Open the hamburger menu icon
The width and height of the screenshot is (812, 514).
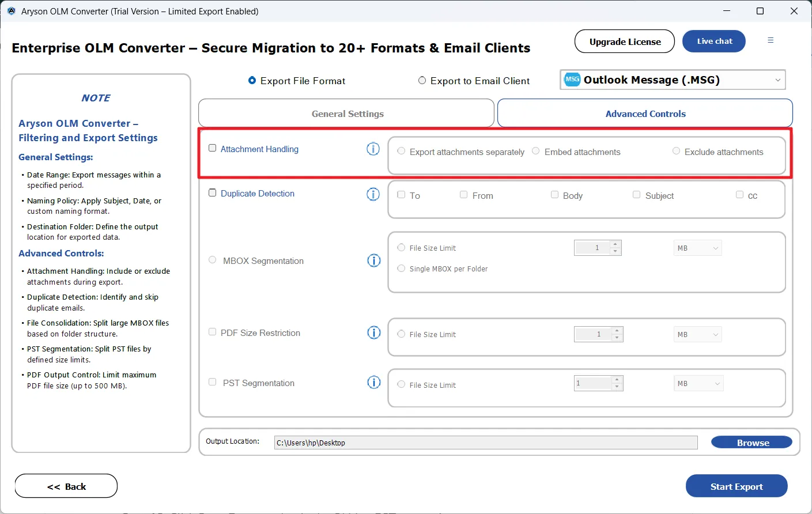[x=771, y=40]
